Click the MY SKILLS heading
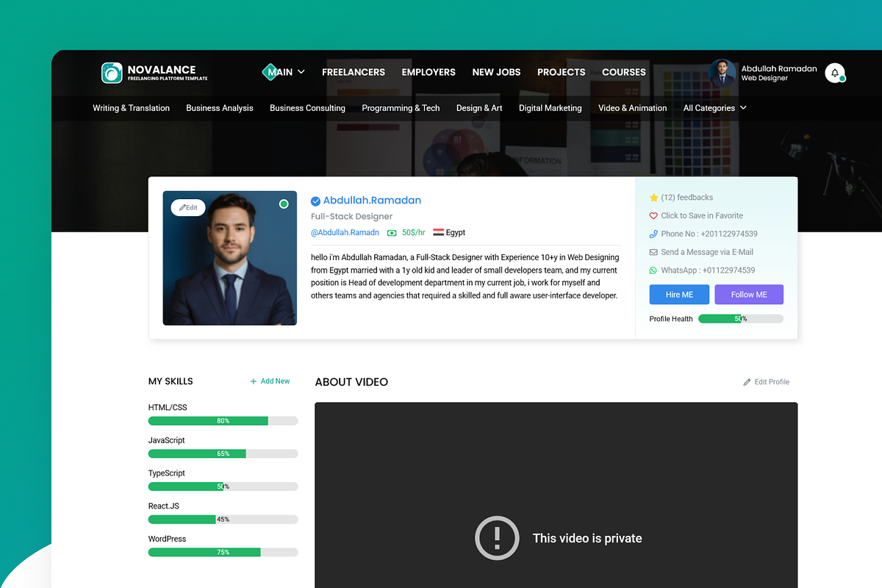 coord(171,381)
